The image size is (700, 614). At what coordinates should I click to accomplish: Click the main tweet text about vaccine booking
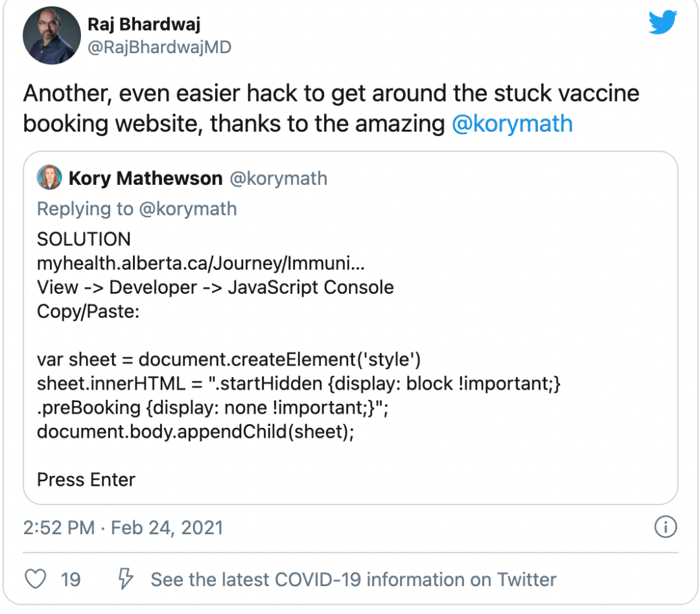point(331,108)
